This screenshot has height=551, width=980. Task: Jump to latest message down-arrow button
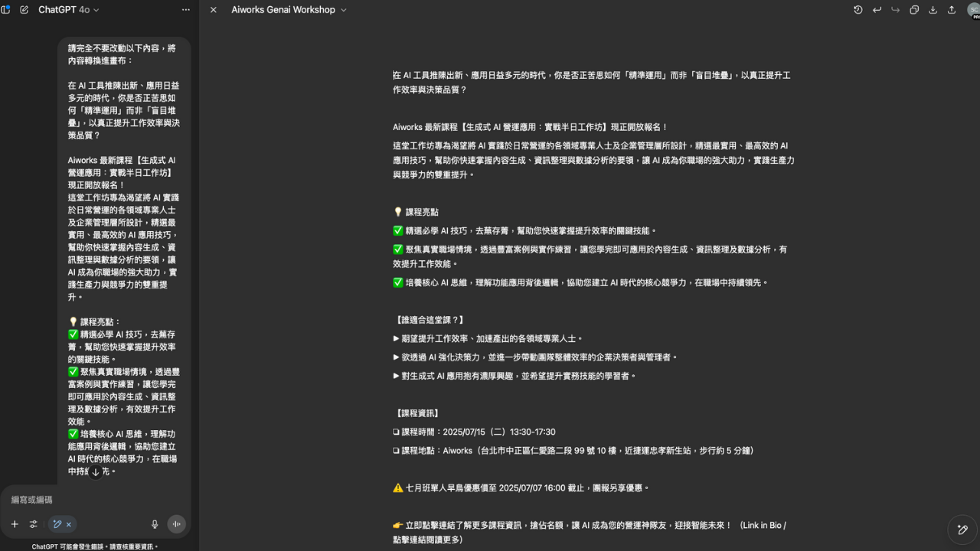(x=96, y=472)
